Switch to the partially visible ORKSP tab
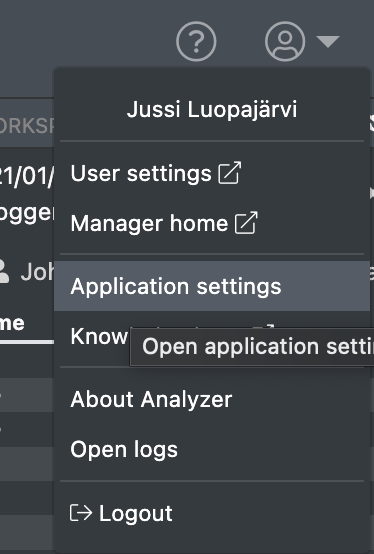 click(27, 126)
